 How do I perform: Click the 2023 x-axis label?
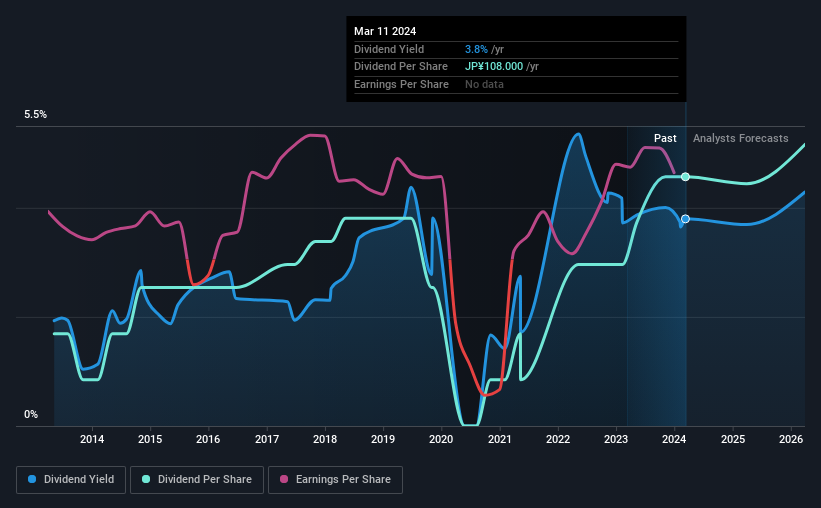pos(616,439)
